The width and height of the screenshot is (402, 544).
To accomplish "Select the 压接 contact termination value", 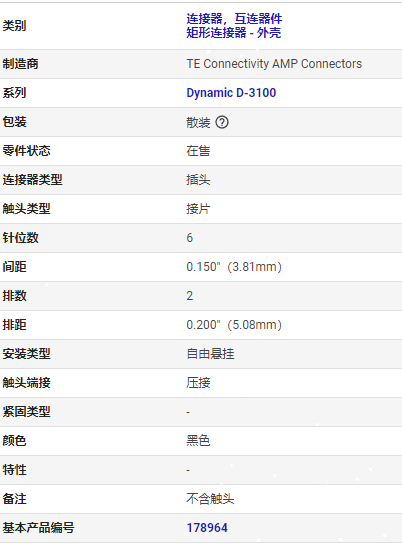I will click(x=198, y=383).
